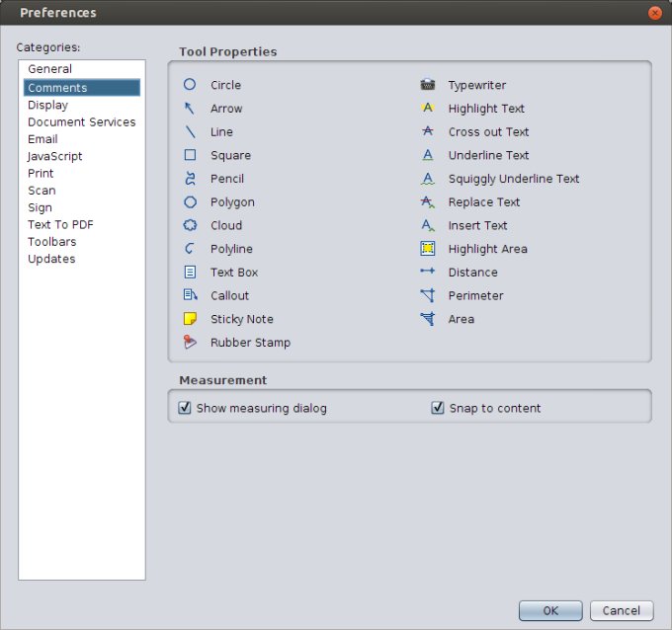Click the yellow Sticky Note icon
The width and height of the screenshot is (672, 630).
(190, 319)
